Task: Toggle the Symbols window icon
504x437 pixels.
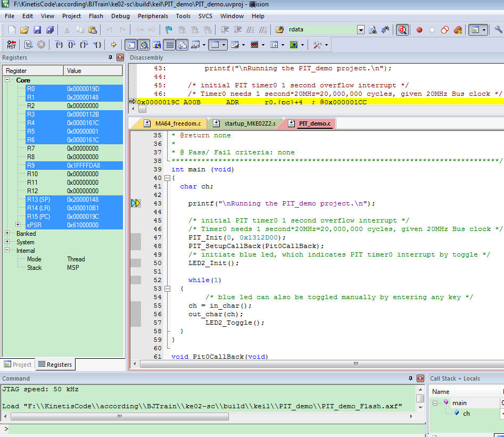Action: (x=156, y=45)
